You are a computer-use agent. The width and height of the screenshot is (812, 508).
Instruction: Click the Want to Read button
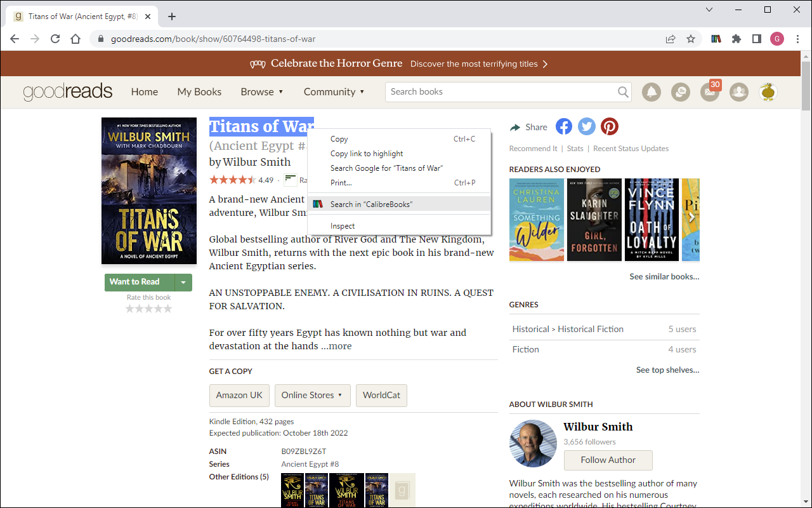point(140,282)
